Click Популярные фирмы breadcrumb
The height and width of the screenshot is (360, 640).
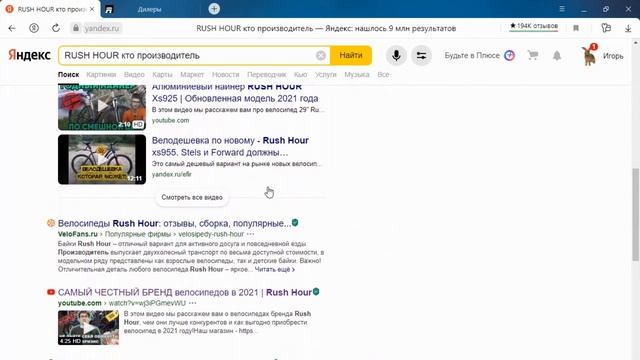(x=138, y=234)
